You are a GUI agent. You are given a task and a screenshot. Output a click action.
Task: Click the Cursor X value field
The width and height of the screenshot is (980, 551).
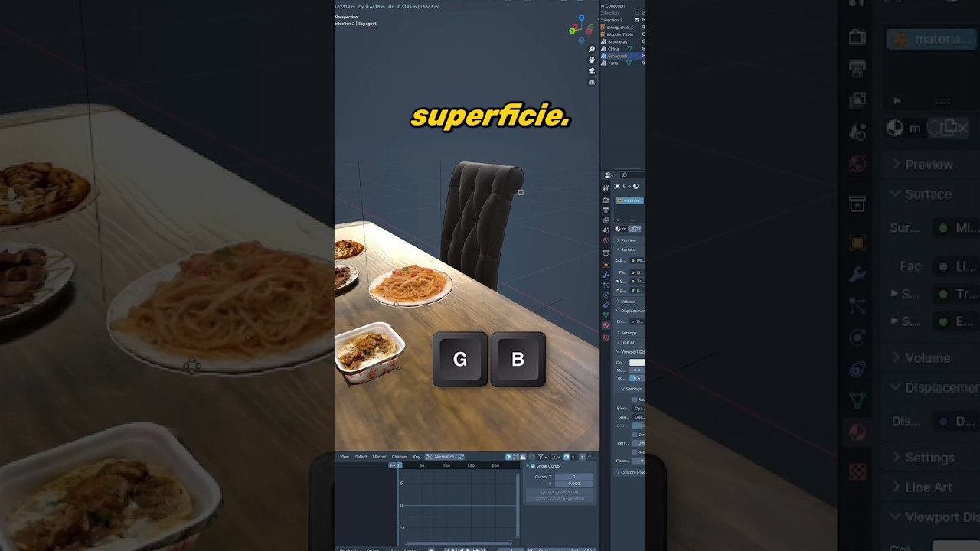574,477
